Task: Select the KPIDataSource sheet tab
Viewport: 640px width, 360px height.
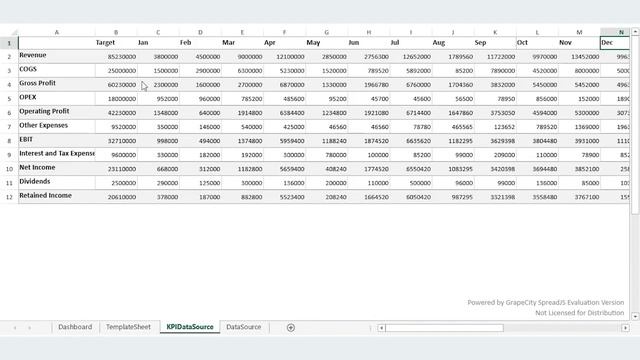Action: coord(190,327)
